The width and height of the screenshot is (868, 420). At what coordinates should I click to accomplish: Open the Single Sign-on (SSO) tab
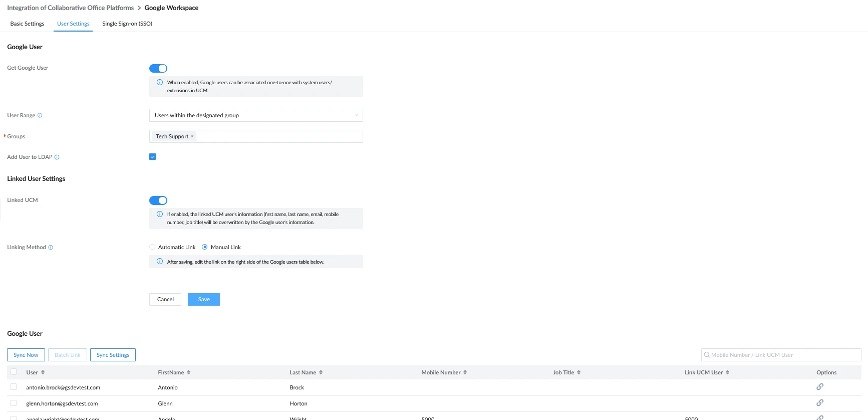[127, 24]
